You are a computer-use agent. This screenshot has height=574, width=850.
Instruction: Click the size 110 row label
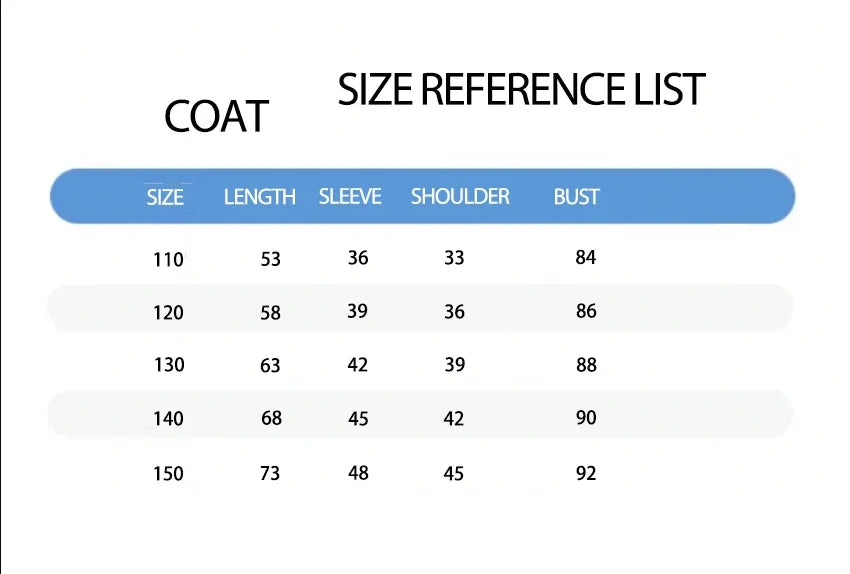[168, 260]
